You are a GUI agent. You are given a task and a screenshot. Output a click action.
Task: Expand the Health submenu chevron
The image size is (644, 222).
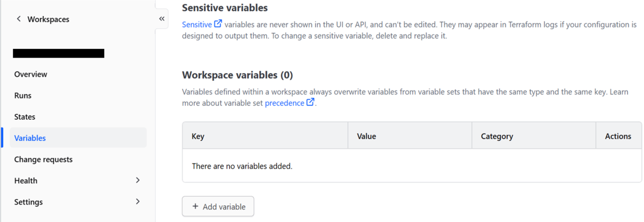(x=138, y=181)
